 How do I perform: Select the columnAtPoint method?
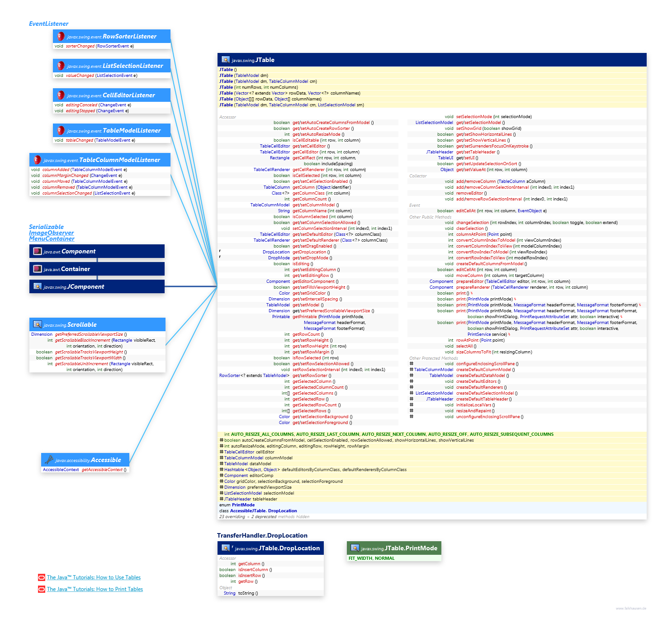(x=471, y=234)
